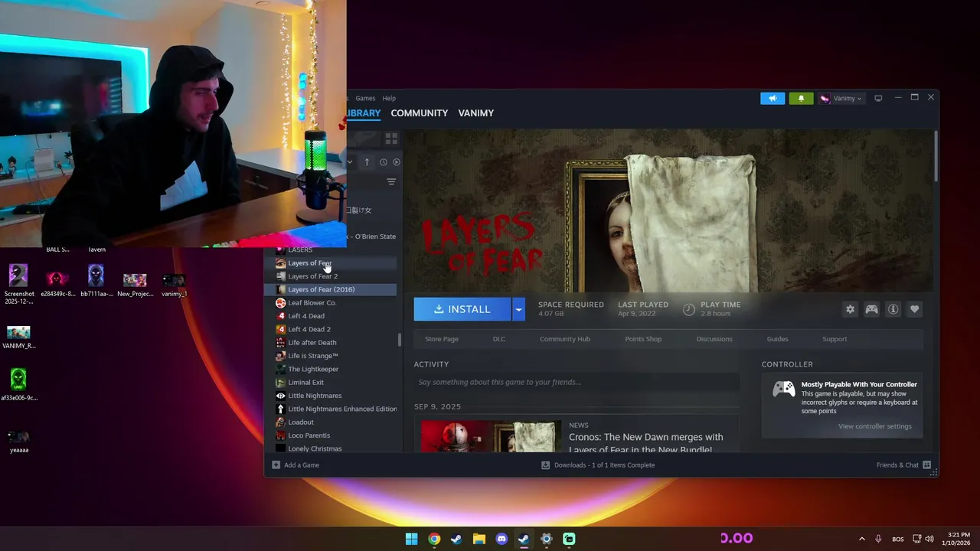Image resolution: width=980 pixels, height=551 pixels.
Task: Open the DLC tab
Action: tap(499, 339)
